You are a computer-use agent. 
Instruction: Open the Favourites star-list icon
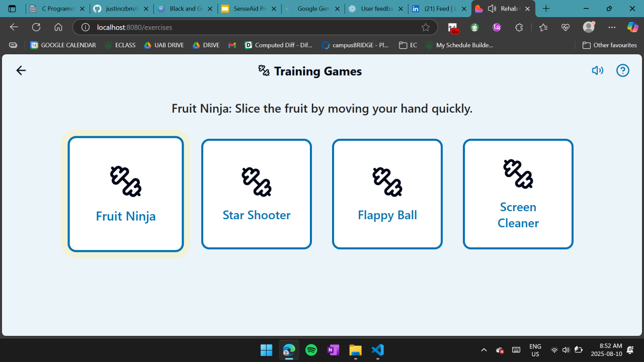click(x=543, y=27)
